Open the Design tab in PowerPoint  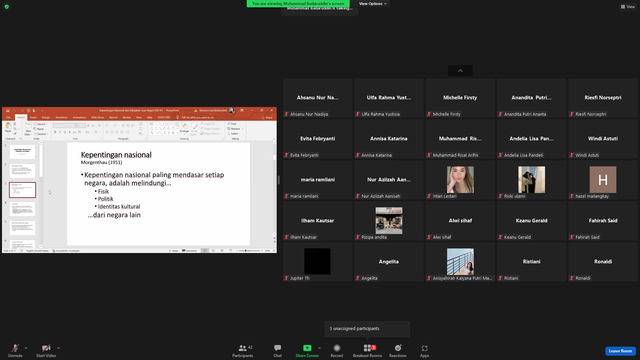coord(46,118)
